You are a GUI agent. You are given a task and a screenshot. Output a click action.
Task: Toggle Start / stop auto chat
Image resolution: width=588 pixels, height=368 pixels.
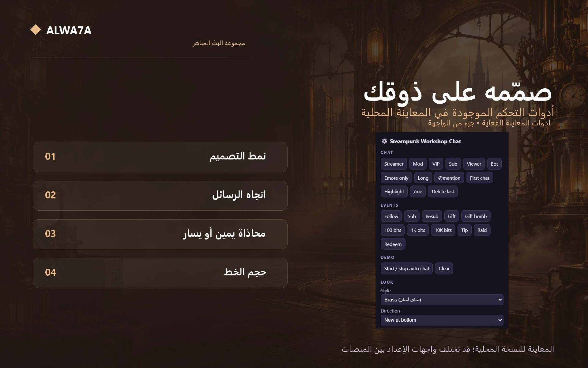click(x=407, y=269)
